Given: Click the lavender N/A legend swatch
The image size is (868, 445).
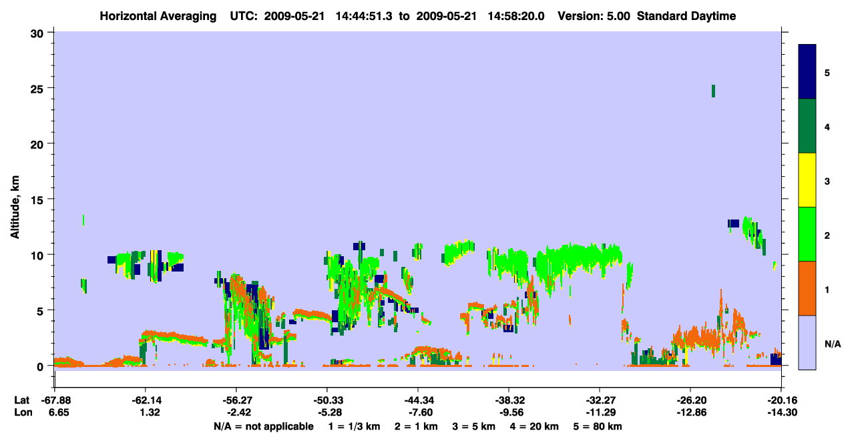Looking at the screenshot, I should tap(807, 342).
